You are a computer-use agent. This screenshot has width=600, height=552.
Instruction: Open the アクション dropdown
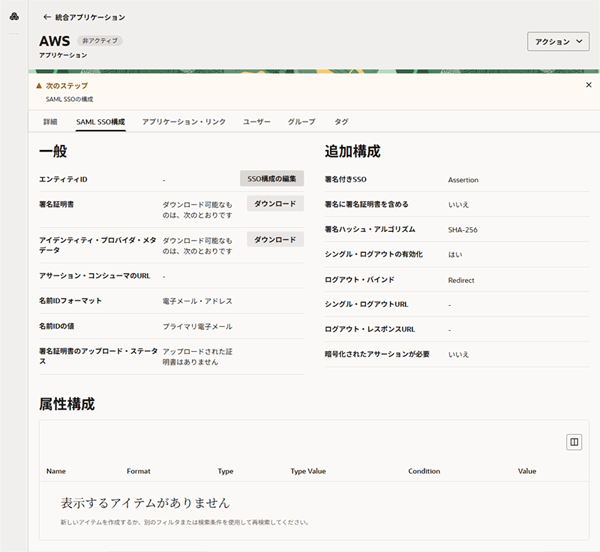(x=558, y=41)
